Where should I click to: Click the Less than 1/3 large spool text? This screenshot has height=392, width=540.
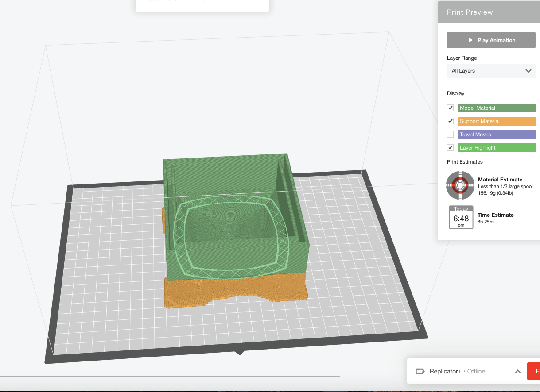(505, 187)
